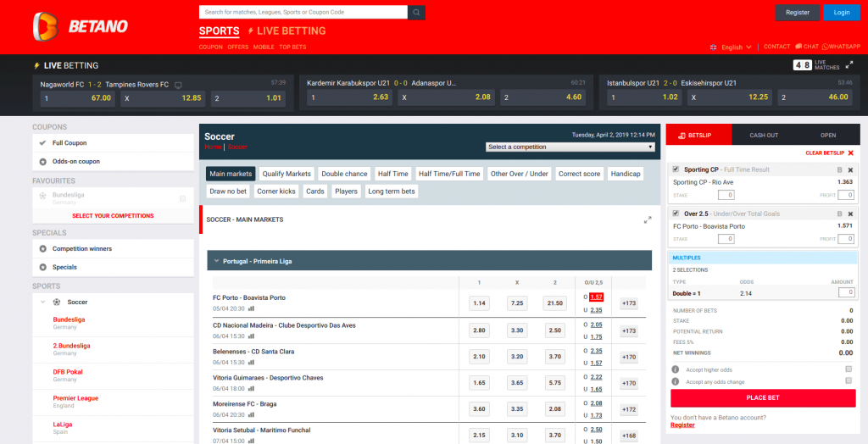Select 2.63 odds for Kardemir Karabukspor U21

tap(348, 97)
